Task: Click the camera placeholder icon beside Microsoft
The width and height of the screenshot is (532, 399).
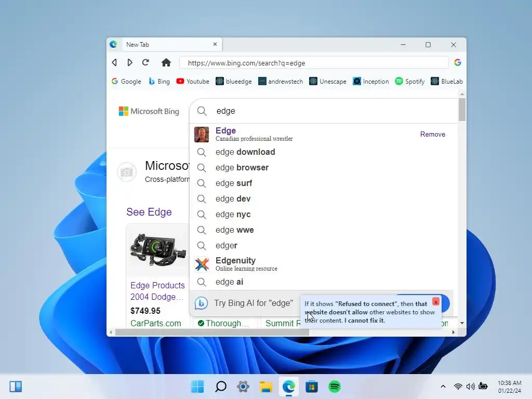Action: point(127,172)
